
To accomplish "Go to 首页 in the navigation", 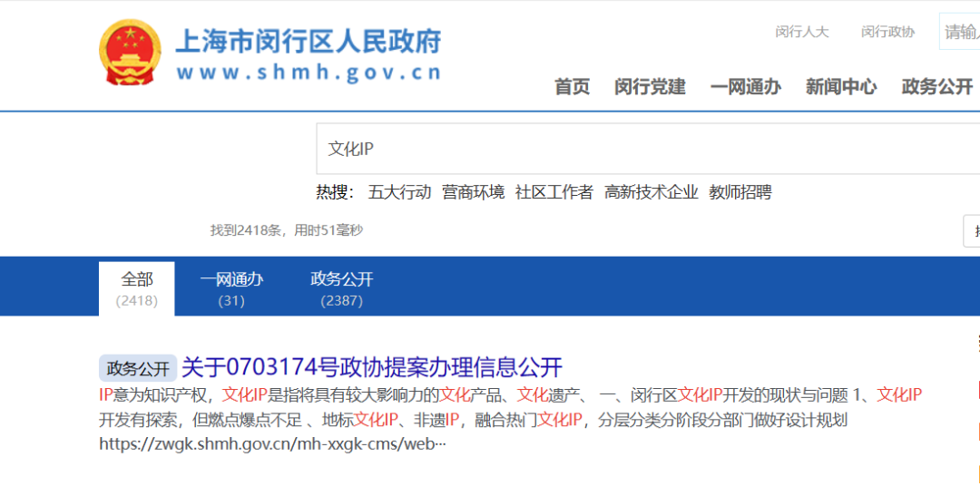I will pos(572,87).
